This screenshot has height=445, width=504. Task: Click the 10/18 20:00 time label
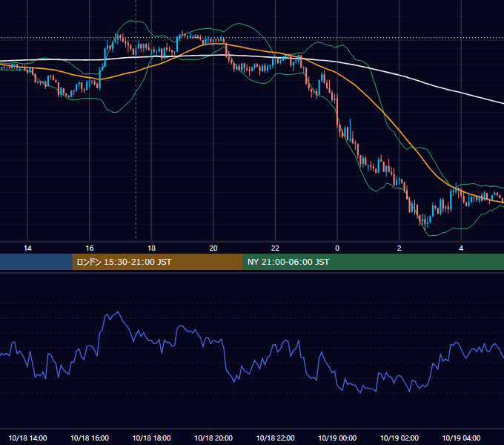point(213,438)
